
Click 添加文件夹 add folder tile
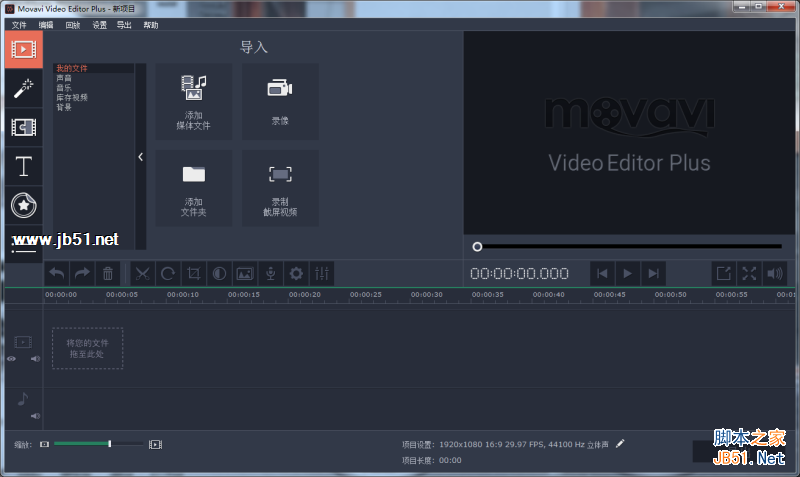(193, 188)
